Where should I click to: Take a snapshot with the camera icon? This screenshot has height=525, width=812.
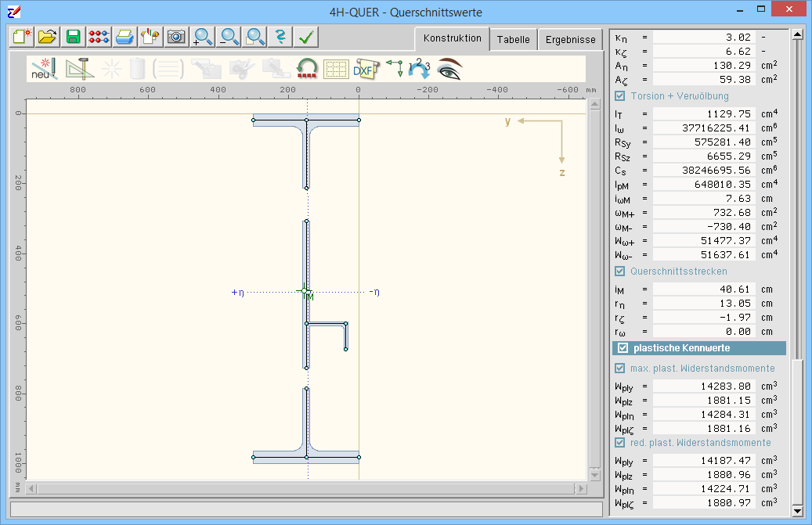click(176, 37)
